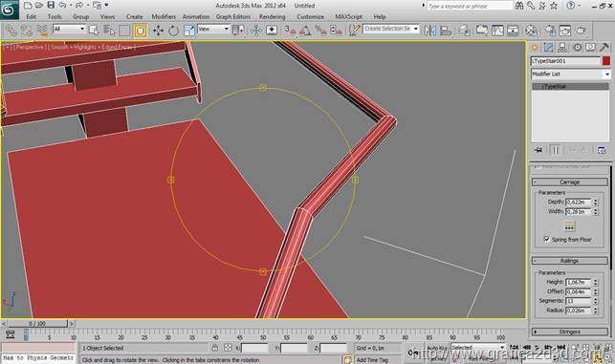This screenshot has height=364, width=615.
Task: Click Use Pivot Point Center icon
Action: point(238,31)
